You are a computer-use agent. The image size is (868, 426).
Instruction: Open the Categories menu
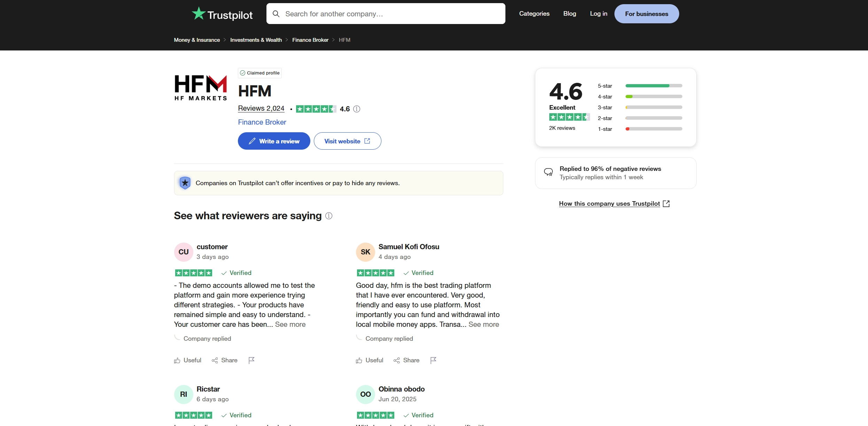pyautogui.click(x=534, y=14)
